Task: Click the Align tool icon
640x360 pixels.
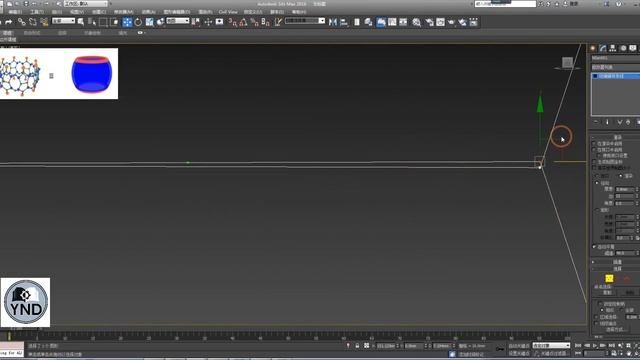Action: 344,22
